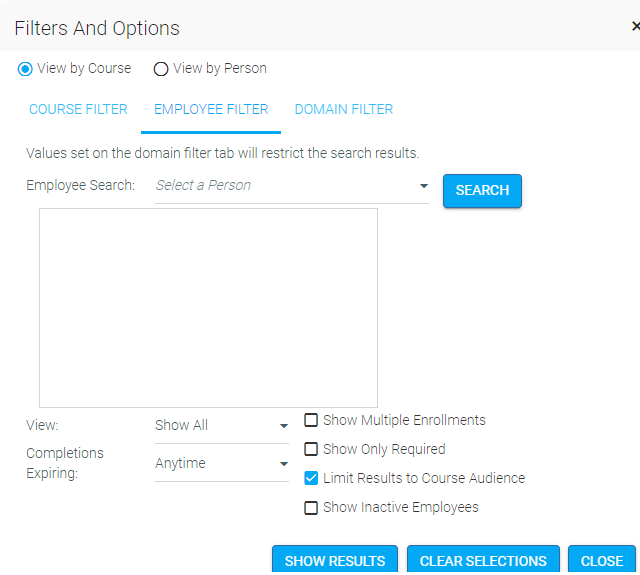Open the View Show All dropdown
Screen dimensions: 640x575
tap(222, 425)
